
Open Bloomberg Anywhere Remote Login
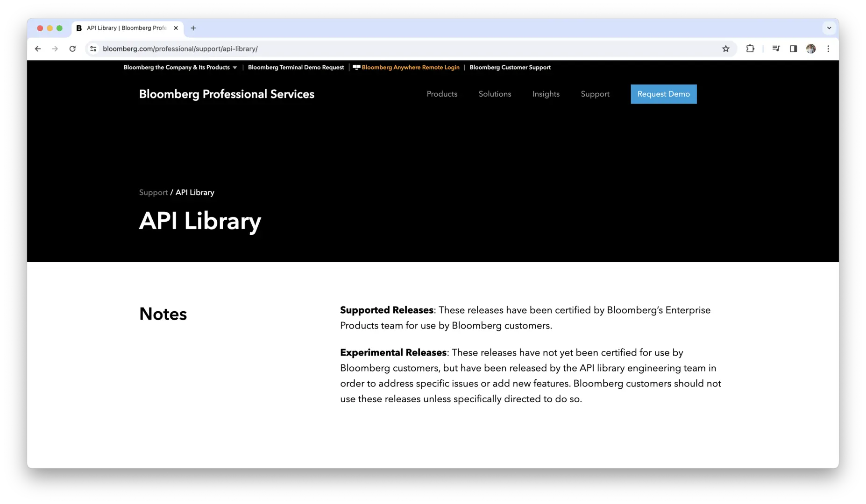point(406,67)
